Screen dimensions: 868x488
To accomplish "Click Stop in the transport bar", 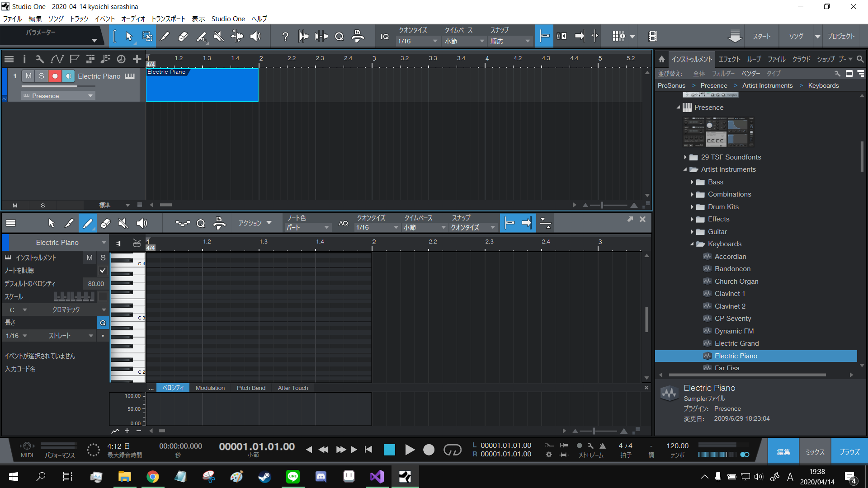I will (389, 450).
